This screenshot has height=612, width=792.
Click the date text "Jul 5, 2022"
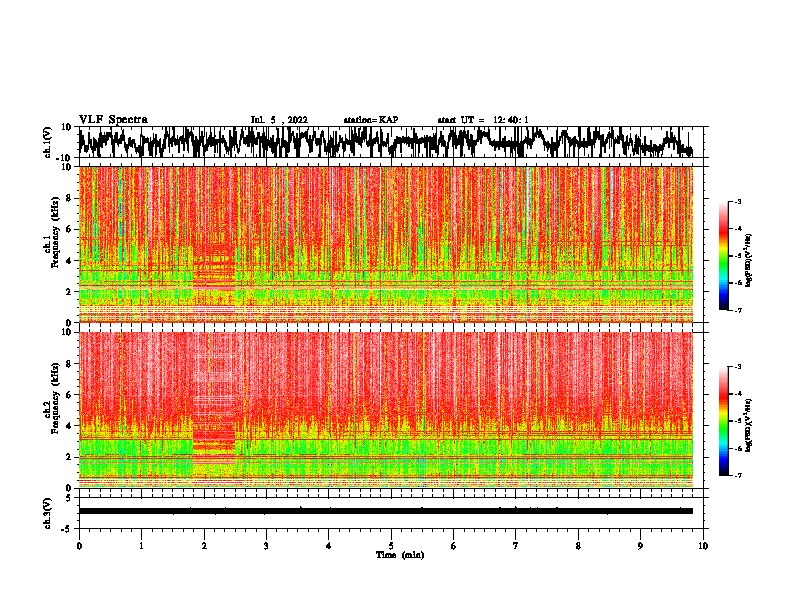279,120
